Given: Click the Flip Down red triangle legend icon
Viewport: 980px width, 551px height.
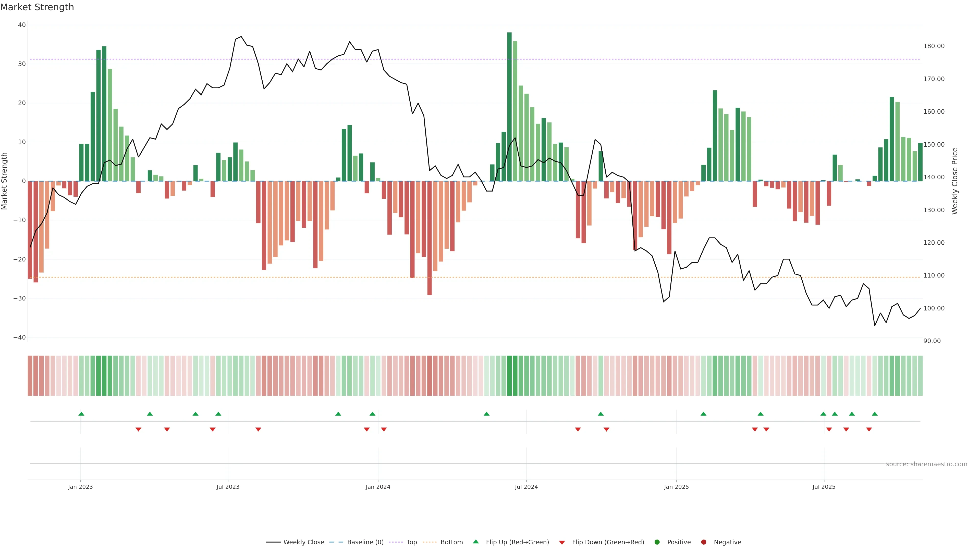Looking at the screenshot, I should [x=562, y=543].
